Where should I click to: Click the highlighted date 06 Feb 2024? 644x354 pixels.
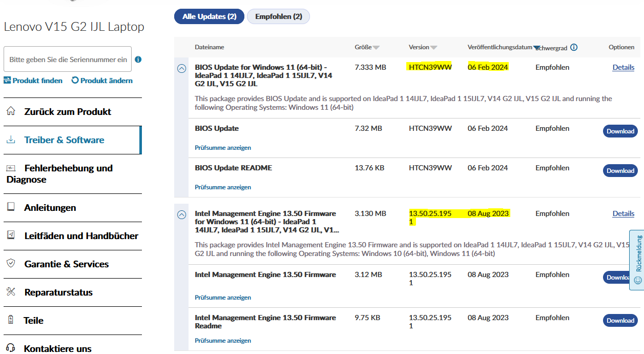(488, 67)
